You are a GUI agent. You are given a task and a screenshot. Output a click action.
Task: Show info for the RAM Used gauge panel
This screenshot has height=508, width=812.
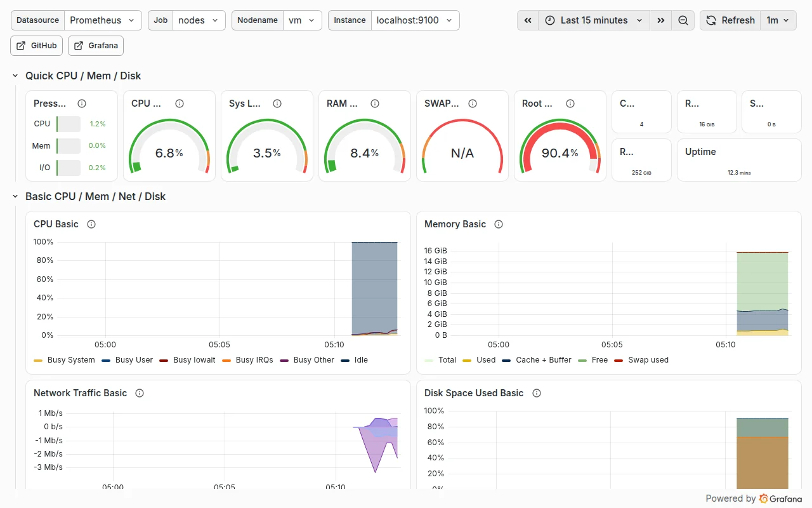tap(375, 104)
